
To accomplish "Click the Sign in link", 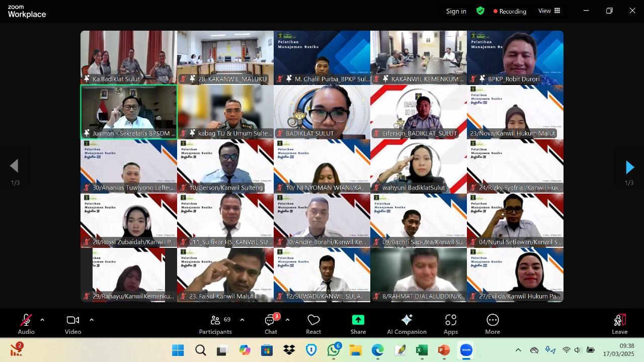I will point(456,11).
